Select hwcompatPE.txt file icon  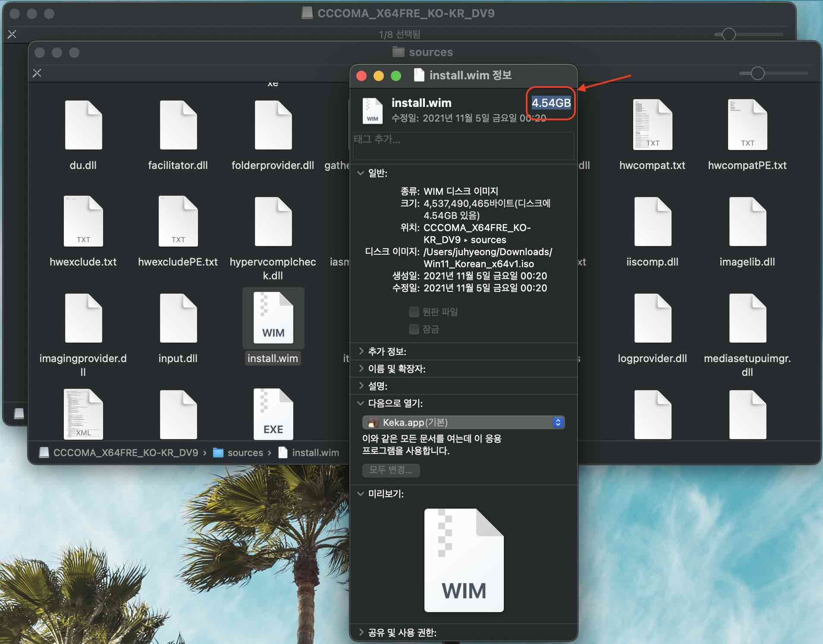point(748,125)
